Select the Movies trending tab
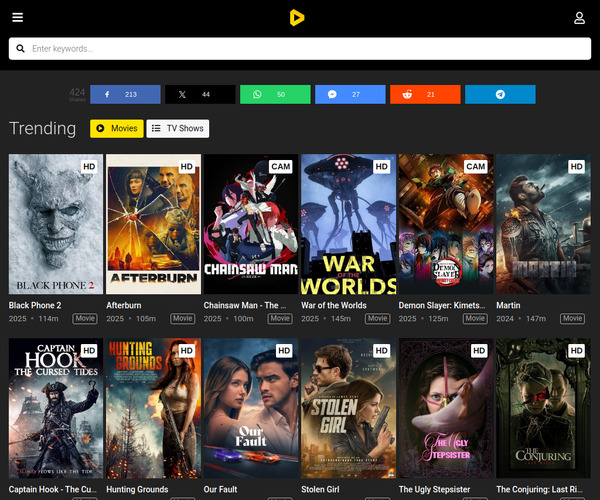This screenshot has width=600, height=500. click(117, 129)
